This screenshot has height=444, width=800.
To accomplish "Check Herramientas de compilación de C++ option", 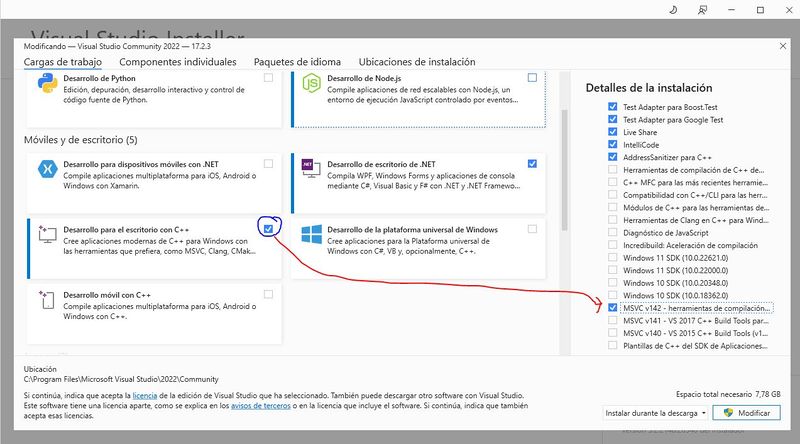I will pos(613,169).
